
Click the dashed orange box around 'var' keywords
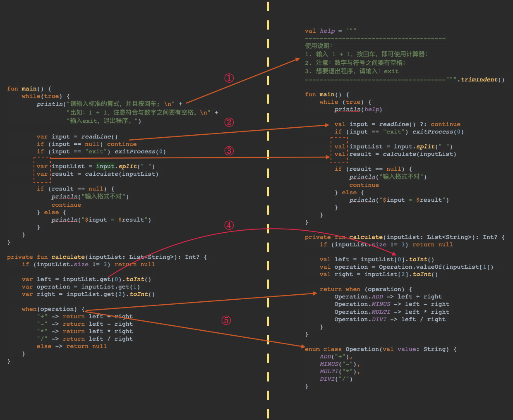click(x=42, y=170)
